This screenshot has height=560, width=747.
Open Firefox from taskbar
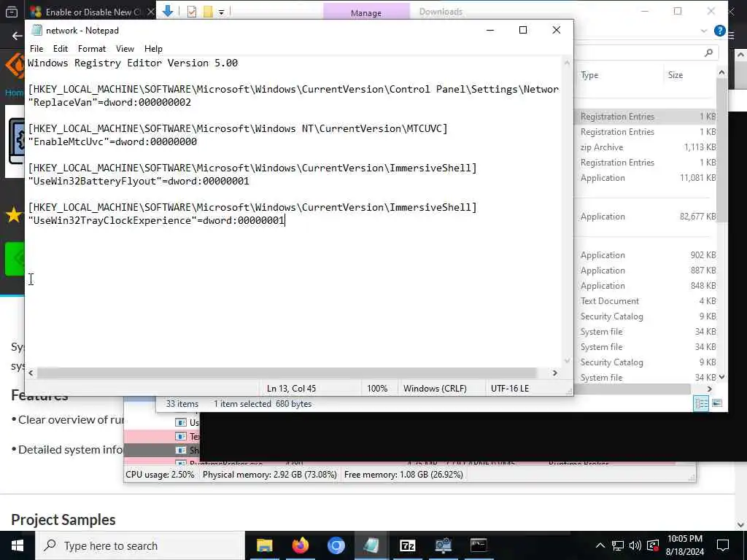tap(300, 545)
